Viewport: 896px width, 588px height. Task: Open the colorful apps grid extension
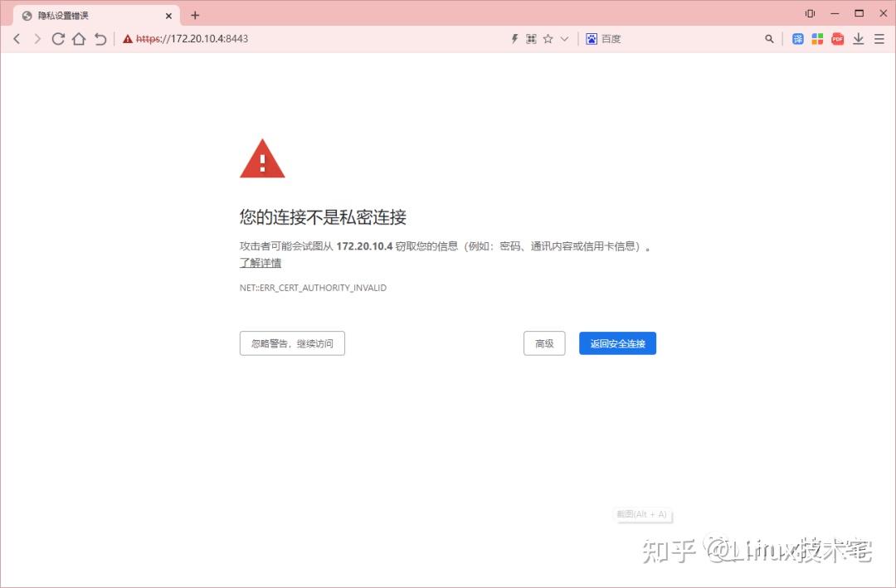(x=817, y=39)
